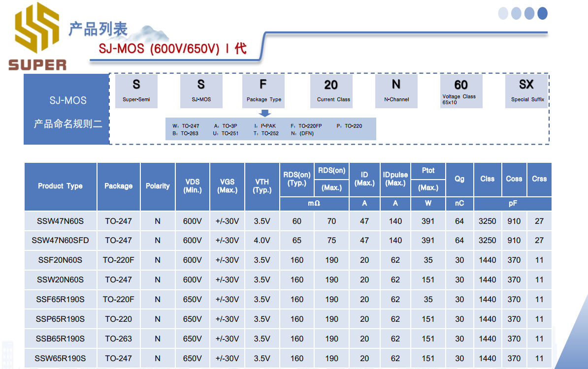Click the 'TO-263' package cell
Viewport: 588px width, 369px height.
click(119, 338)
